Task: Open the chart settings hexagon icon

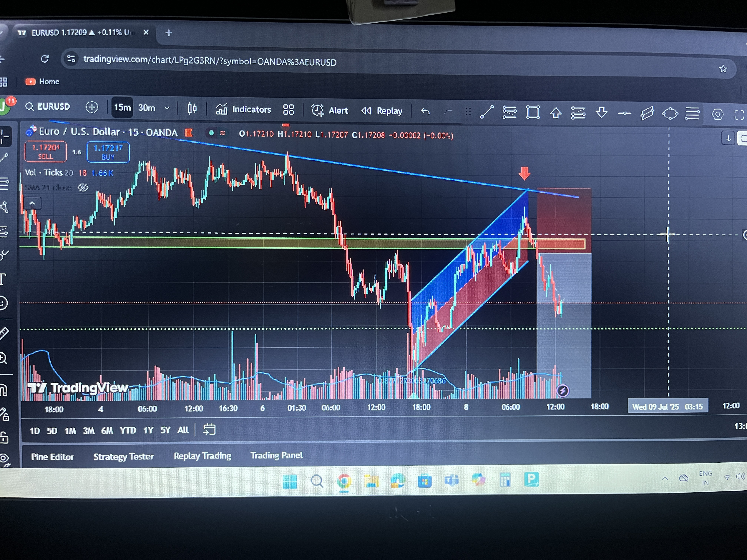Action: click(718, 114)
